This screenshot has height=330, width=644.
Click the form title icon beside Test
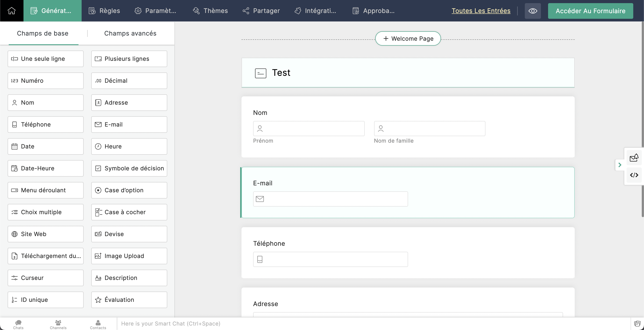tap(261, 73)
